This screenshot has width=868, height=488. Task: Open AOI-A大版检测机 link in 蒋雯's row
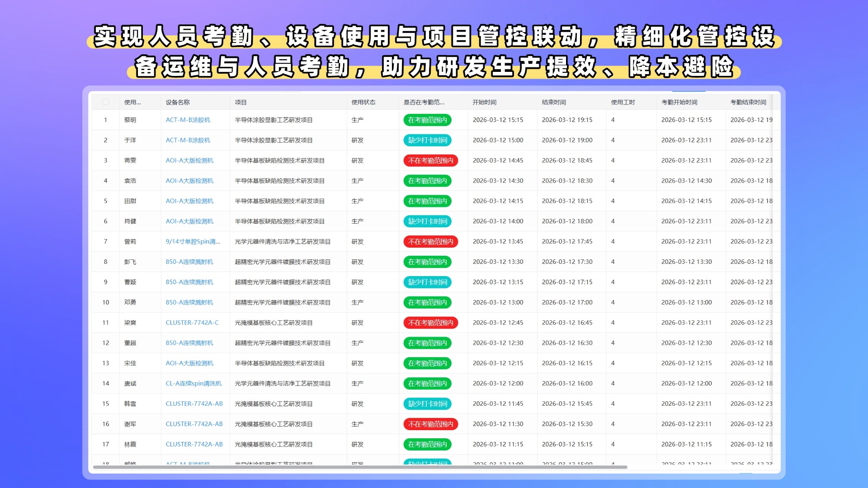(189, 160)
